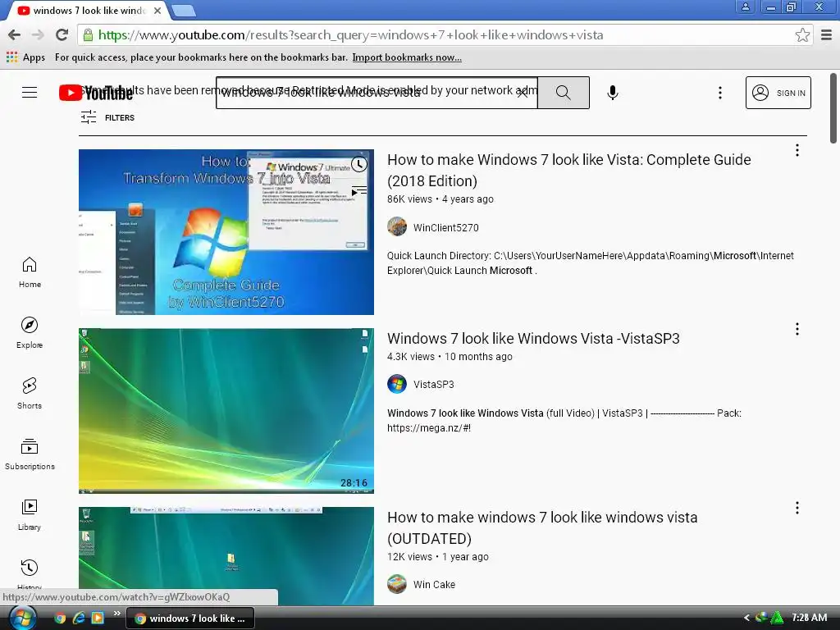The width and height of the screenshot is (840, 630).
Task: Click '12K views • 1 year ago' text
Action: tap(438, 557)
